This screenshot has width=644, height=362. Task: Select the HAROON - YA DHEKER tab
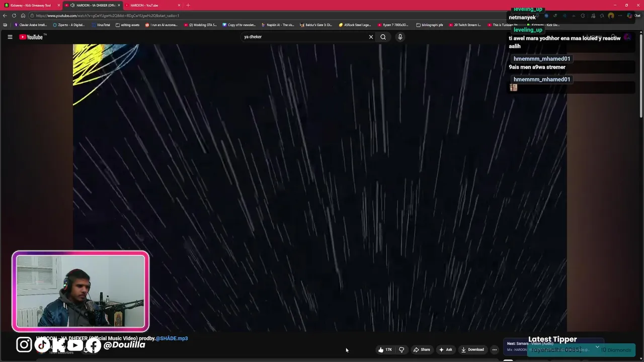pos(93,5)
